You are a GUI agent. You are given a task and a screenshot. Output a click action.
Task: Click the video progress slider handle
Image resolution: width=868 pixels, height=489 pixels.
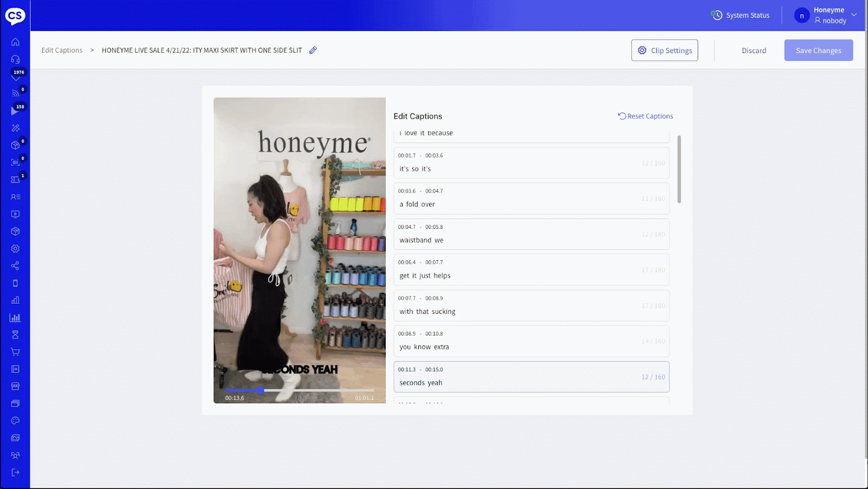coord(261,390)
